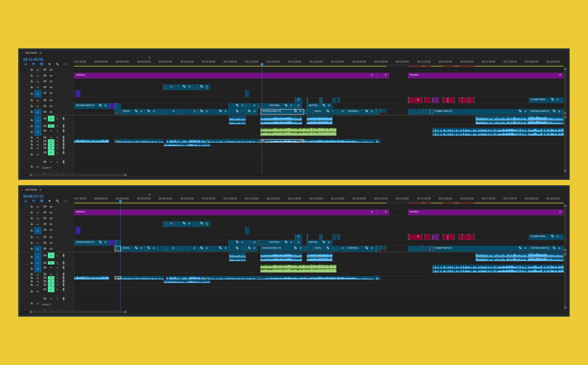This screenshot has height=365, width=588.
Task: Enable A1 voice-over record mic, top panel
Action: pyautogui.click(x=63, y=119)
